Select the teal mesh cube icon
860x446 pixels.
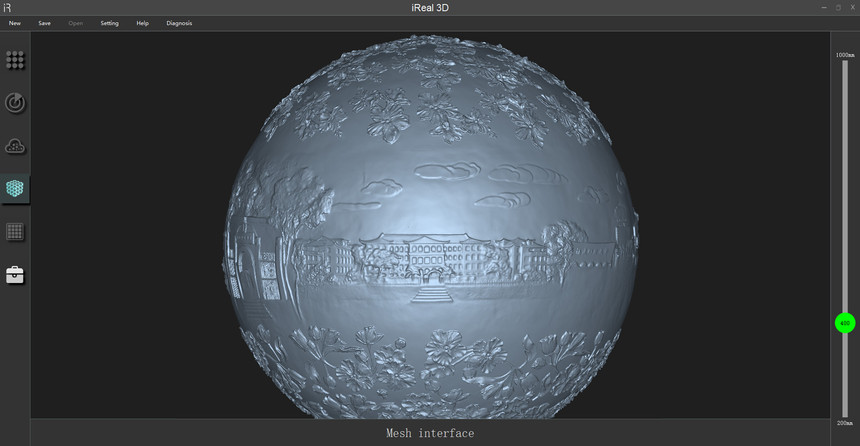coord(15,189)
